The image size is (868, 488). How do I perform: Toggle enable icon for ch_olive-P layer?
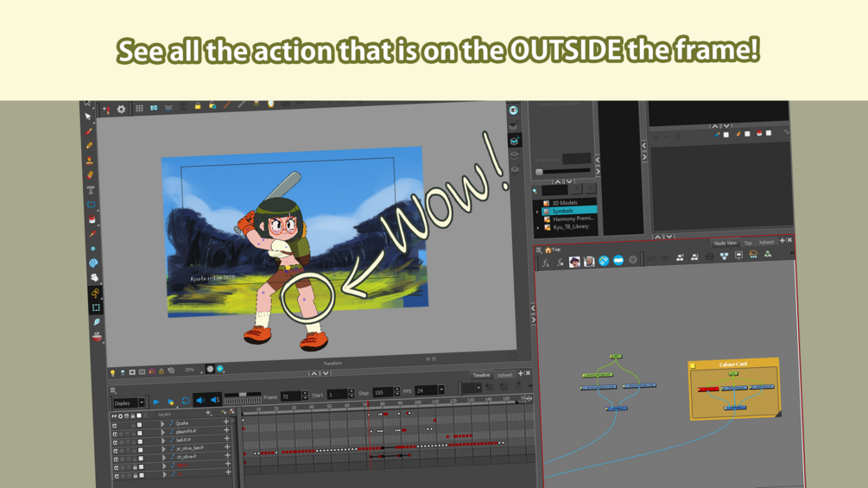point(116,459)
